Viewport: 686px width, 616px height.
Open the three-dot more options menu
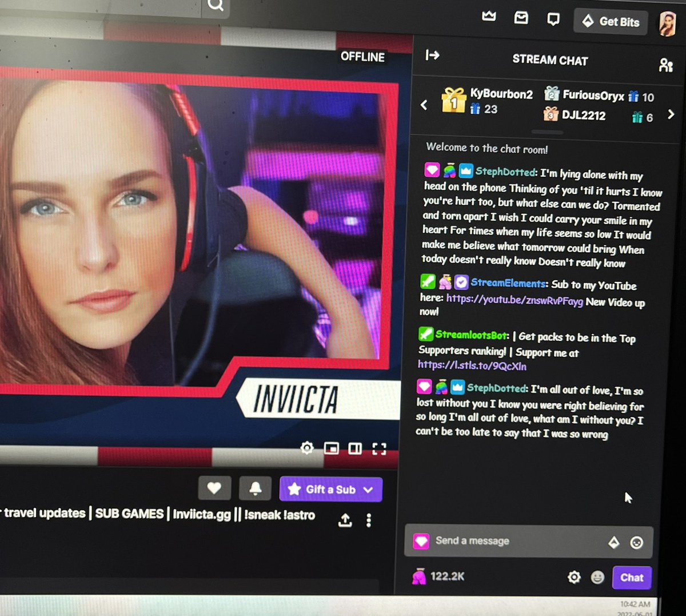coord(369,520)
